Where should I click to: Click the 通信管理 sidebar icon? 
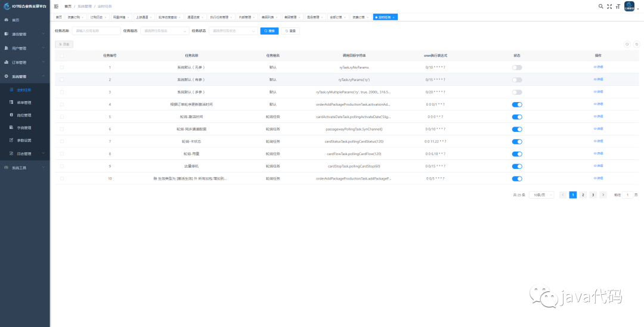coord(6,34)
